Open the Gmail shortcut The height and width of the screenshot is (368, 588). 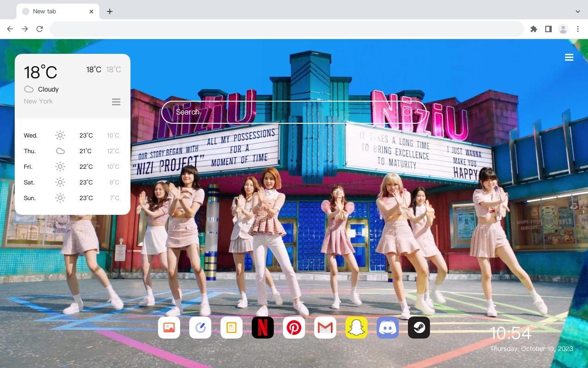[x=325, y=328]
